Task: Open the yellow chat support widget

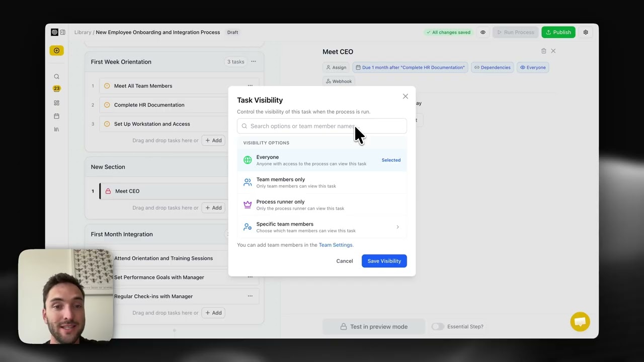Action: tap(580, 322)
